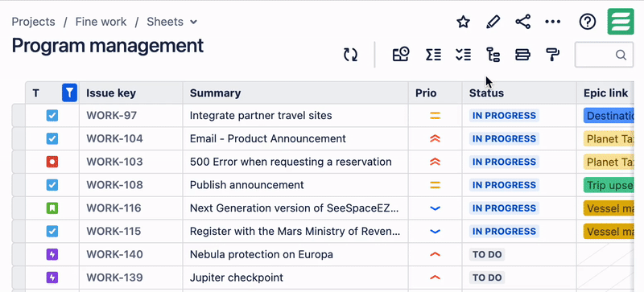Star this sheet as favorite
The width and height of the screenshot is (644, 292).
pyautogui.click(x=463, y=22)
